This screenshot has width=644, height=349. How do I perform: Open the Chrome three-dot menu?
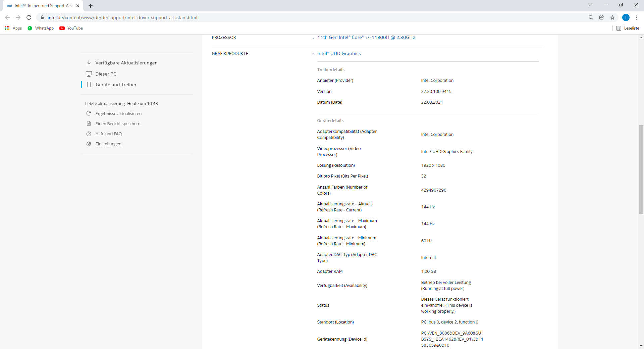[x=637, y=17]
